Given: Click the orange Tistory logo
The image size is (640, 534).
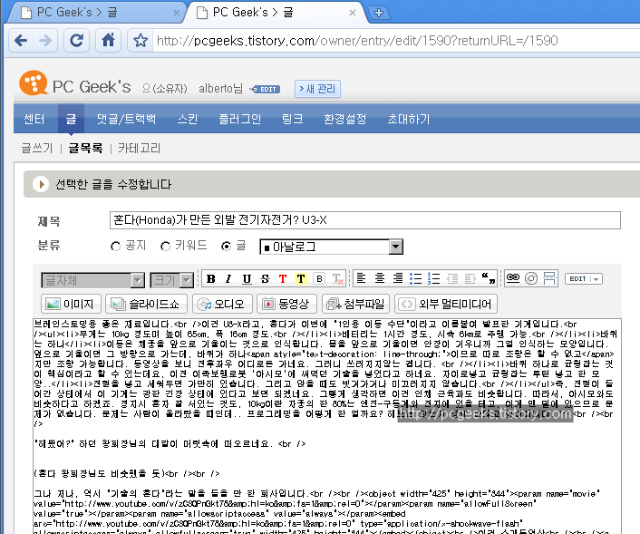Looking at the screenshot, I should click(33, 83).
